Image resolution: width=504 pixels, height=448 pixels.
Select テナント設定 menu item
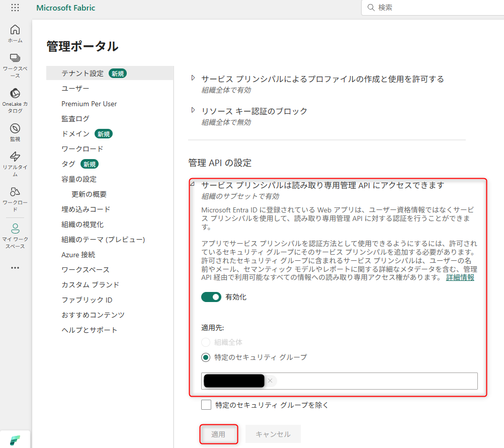pyautogui.click(x=110, y=73)
